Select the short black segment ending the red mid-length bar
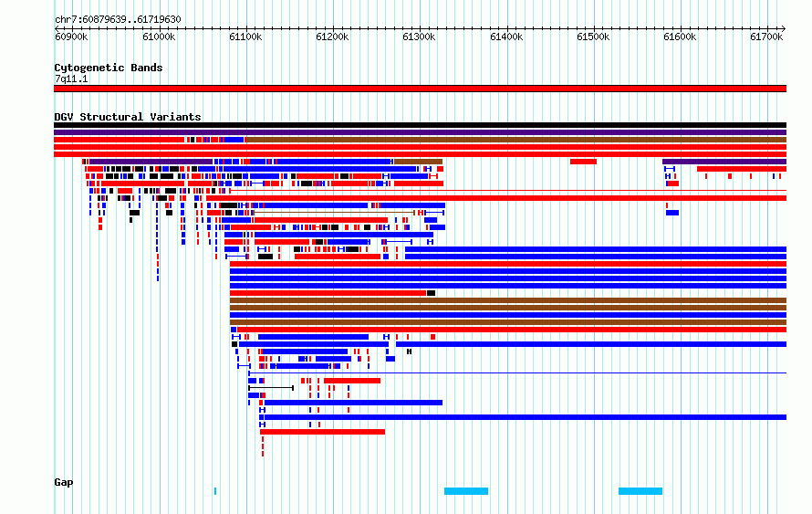 pyautogui.click(x=431, y=293)
